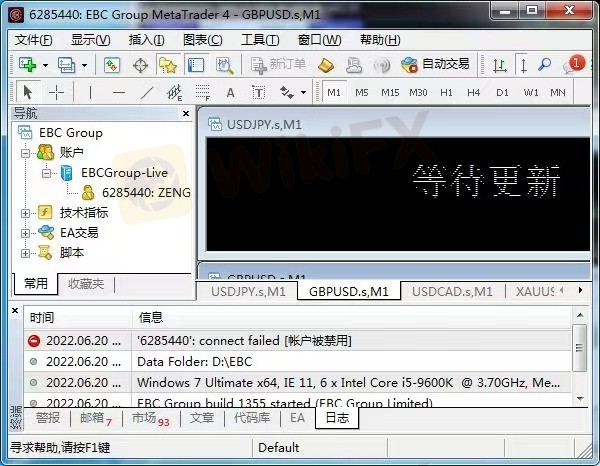Switch to the USDJPY.s,M1 chart tab

click(x=248, y=292)
